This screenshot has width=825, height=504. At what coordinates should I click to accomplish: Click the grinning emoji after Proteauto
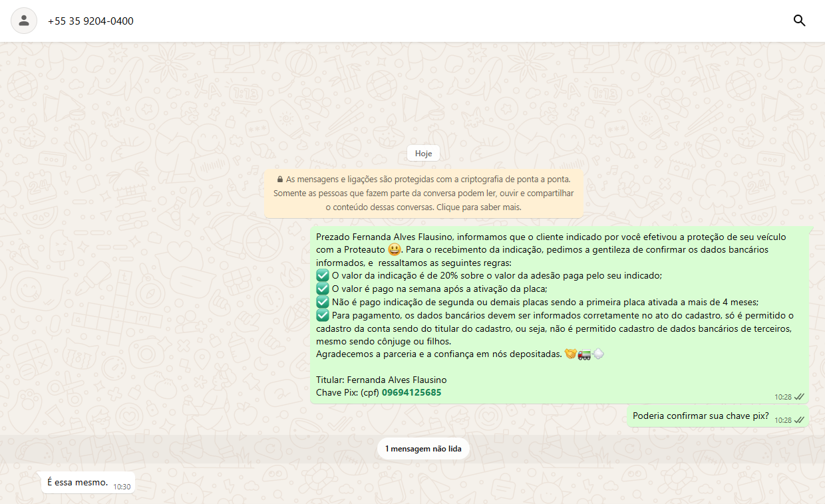(395, 250)
